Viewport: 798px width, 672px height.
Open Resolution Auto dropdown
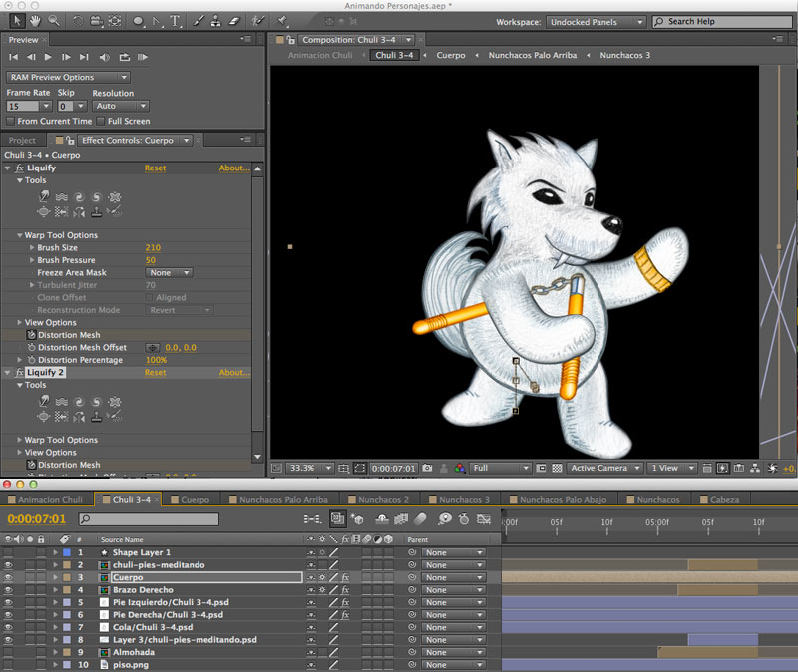[x=120, y=106]
